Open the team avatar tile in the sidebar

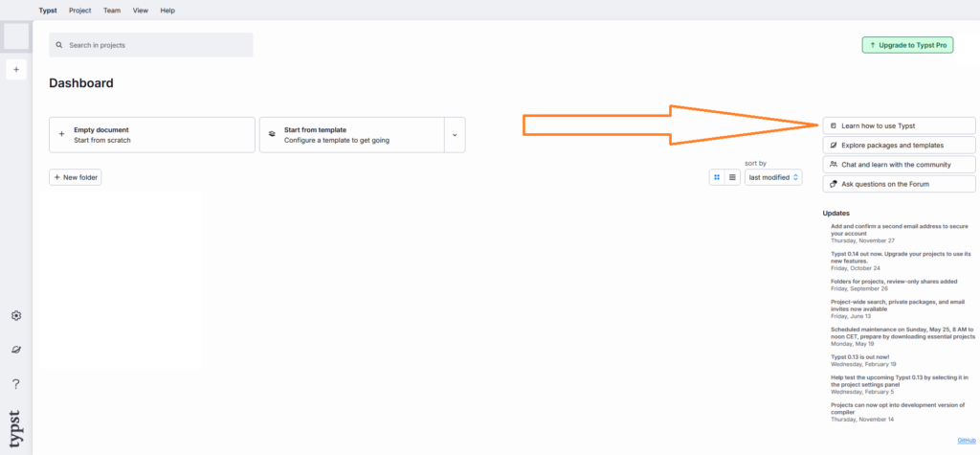pyautogui.click(x=16, y=36)
